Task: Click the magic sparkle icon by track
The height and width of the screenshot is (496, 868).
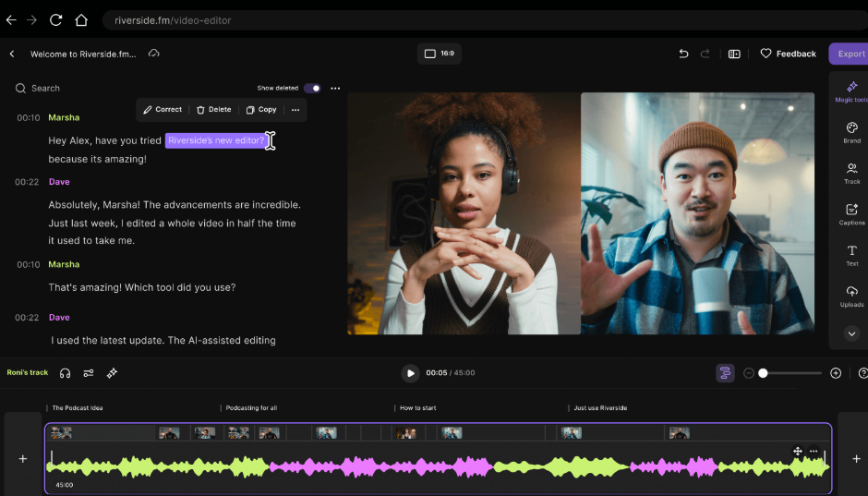Action: 112,373
